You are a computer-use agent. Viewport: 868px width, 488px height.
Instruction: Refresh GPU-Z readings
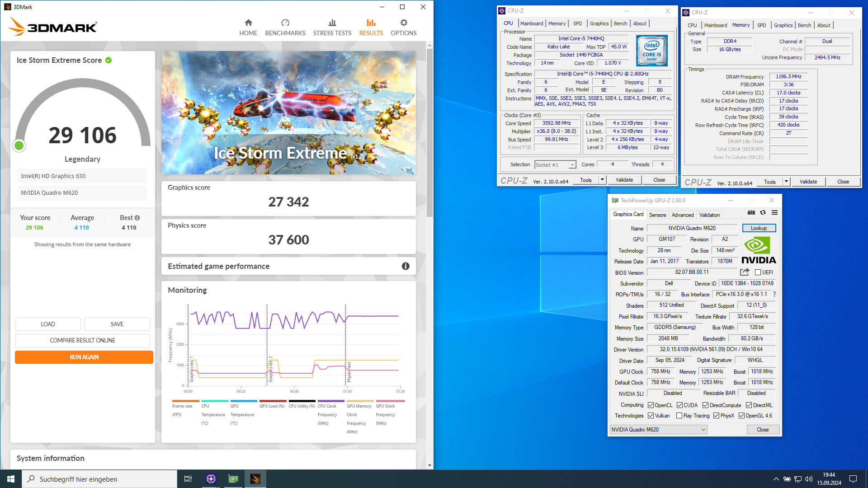point(763,212)
